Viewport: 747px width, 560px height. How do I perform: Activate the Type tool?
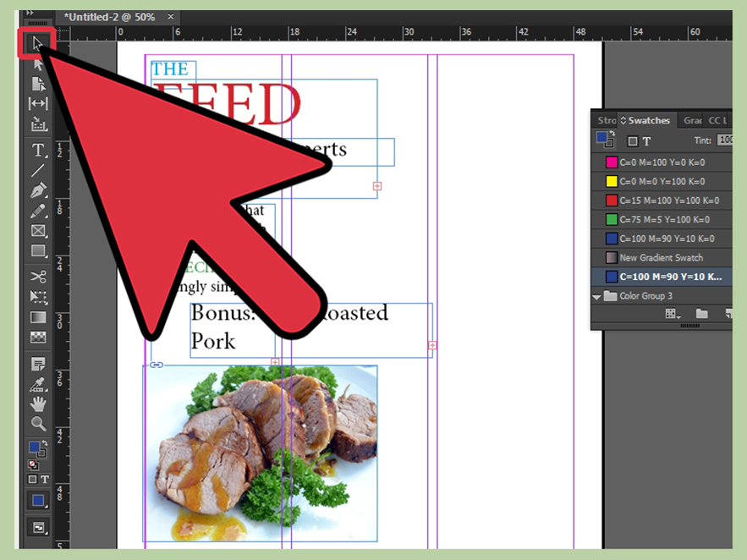(x=38, y=150)
